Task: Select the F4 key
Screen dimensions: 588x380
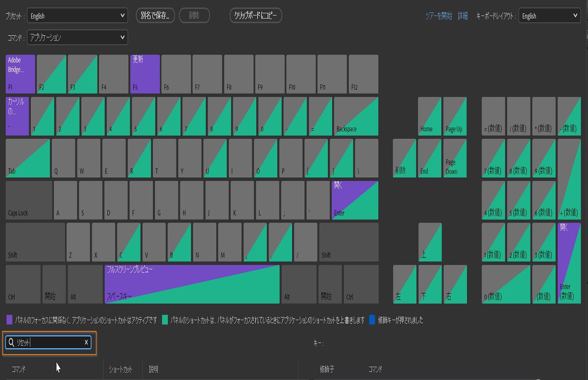Action: coord(114,74)
